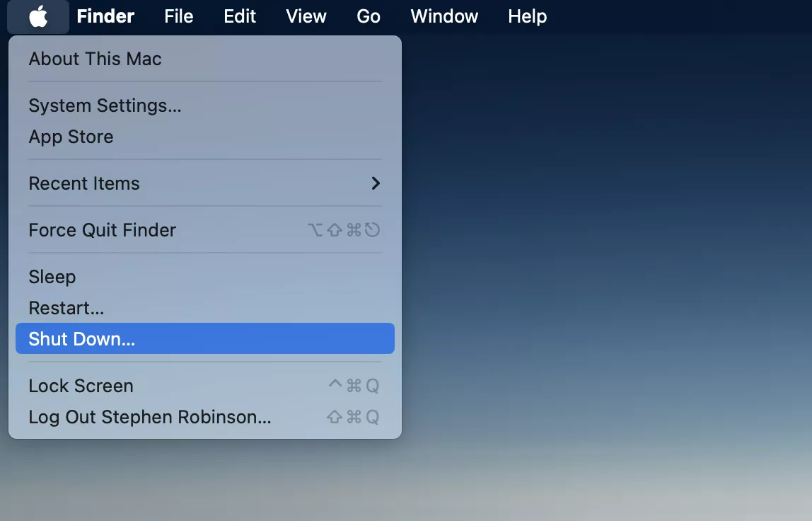Open the Edit menu

[x=240, y=16]
